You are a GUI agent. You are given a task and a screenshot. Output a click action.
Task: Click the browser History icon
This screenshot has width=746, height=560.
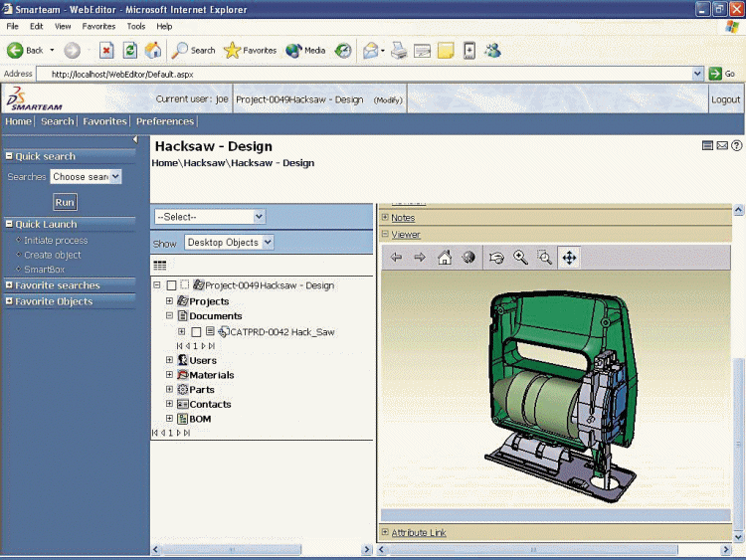coord(343,51)
